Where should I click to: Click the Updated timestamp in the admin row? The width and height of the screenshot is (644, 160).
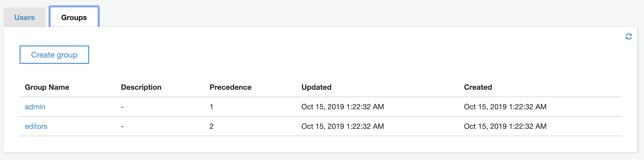click(x=342, y=107)
